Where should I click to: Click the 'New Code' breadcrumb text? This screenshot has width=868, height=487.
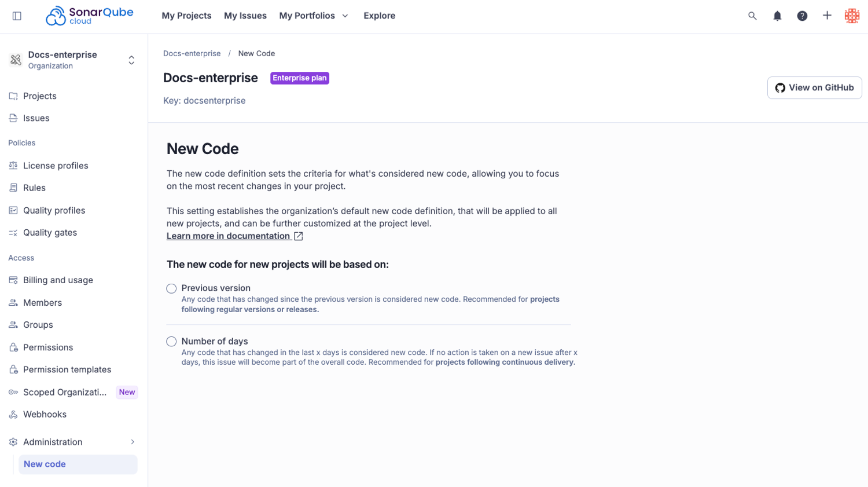click(256, 53)
